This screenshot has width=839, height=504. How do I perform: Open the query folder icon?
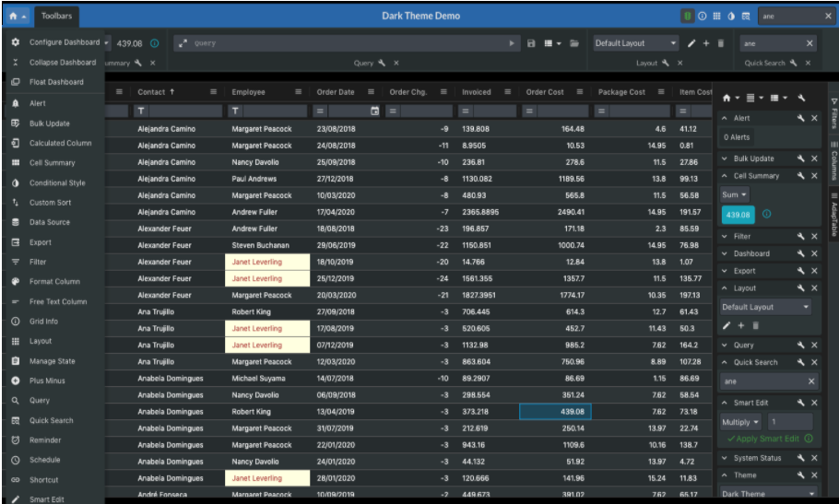click(x=574, y=43)
